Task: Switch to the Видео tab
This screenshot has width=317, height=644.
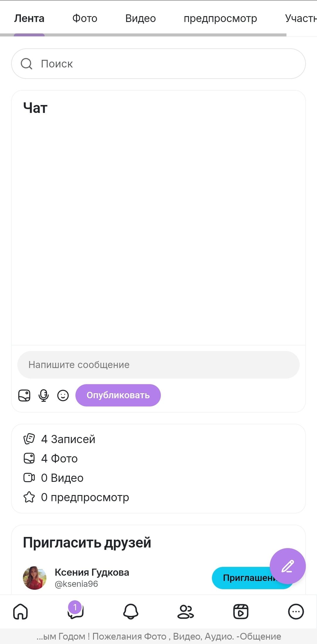Action: (x=141, y=18)
